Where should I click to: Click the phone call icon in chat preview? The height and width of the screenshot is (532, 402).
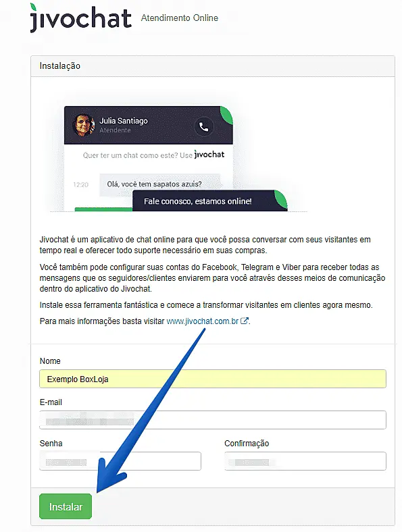pos(204,127)
